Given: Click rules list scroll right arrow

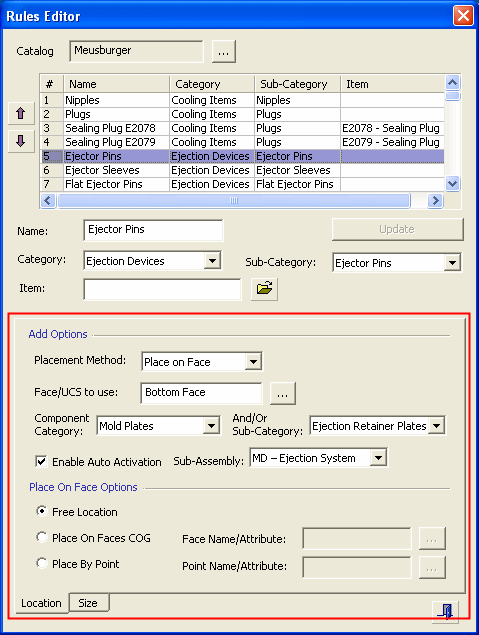Looking at the screenshot, I should pos(435,200).
